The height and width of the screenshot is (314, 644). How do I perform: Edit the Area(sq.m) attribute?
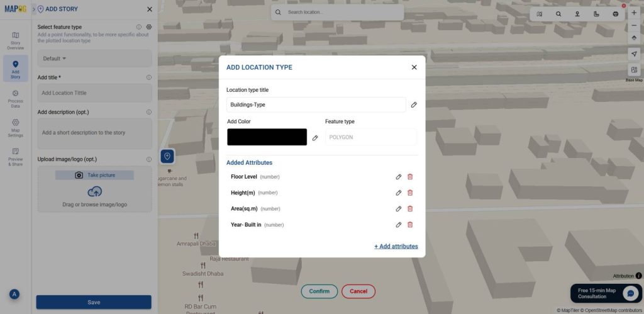coord(398,209)
